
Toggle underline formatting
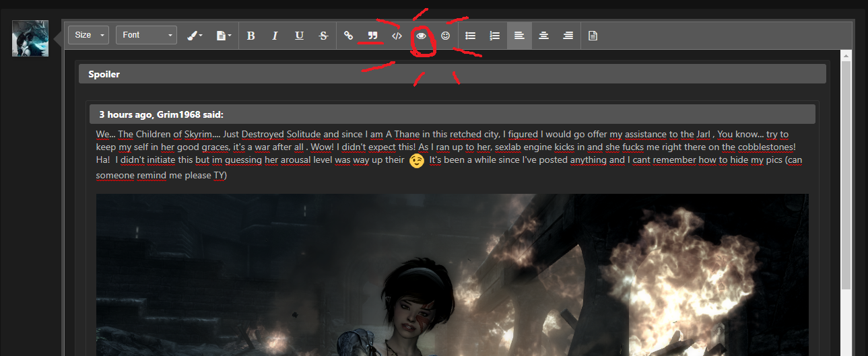pyautogui.click(x=299, y=36)
